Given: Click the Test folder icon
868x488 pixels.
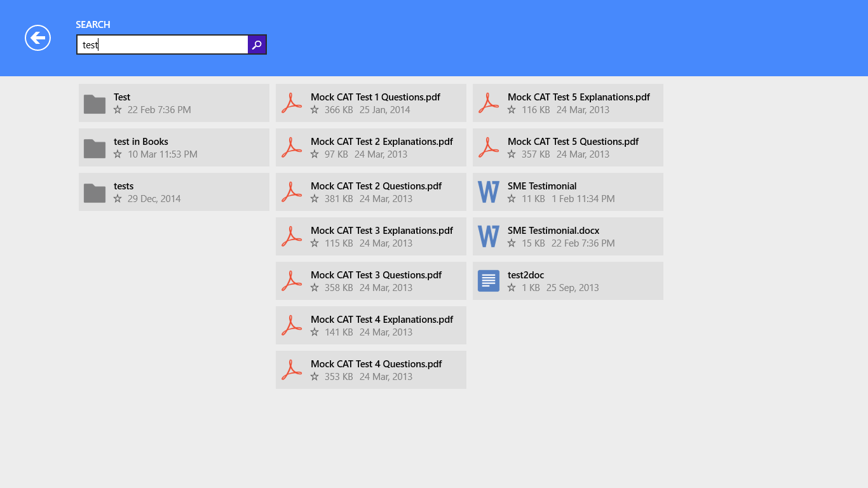Looking at the screenshot, I should (95, 104).
